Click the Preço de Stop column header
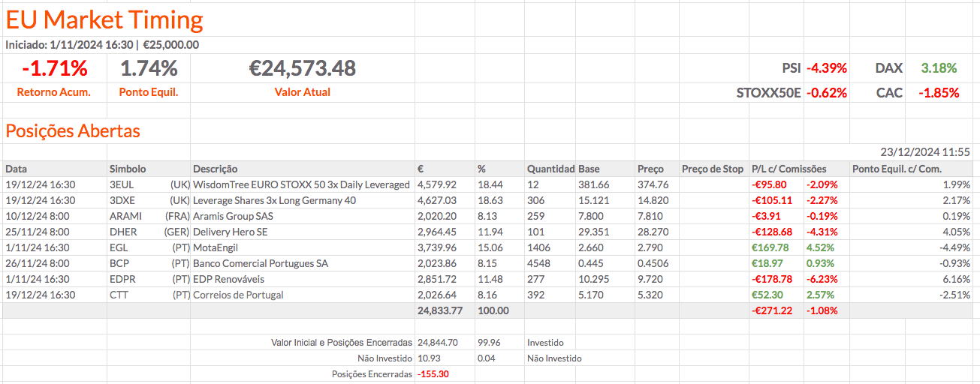Screen dimensions: 980x384 (x=712, y=169)
